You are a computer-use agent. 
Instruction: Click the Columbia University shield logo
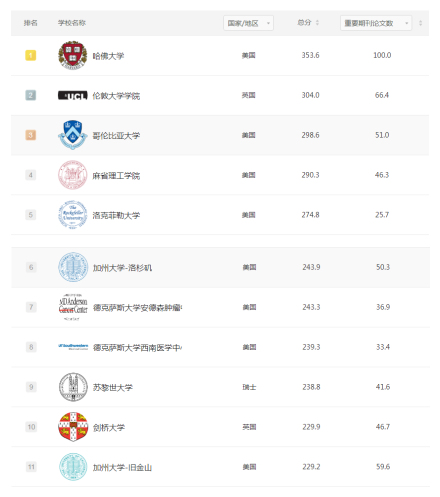(73, 135)
